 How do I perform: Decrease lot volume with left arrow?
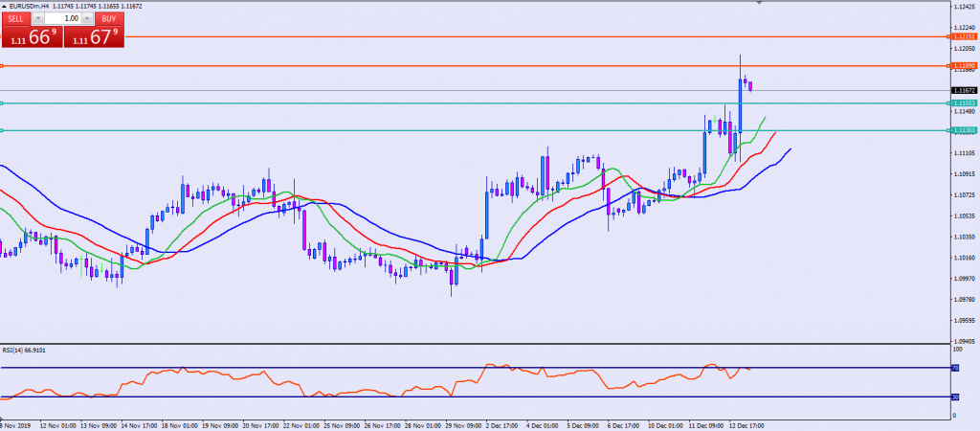(37, 18)
